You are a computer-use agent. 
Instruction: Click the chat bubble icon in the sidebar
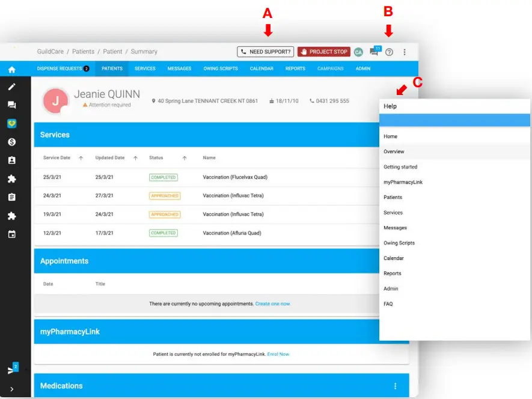click(11, 105)
